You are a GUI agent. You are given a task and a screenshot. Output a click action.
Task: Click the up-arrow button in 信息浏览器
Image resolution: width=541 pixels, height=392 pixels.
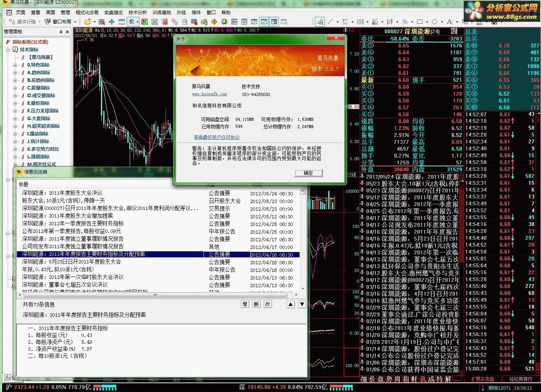291,304
